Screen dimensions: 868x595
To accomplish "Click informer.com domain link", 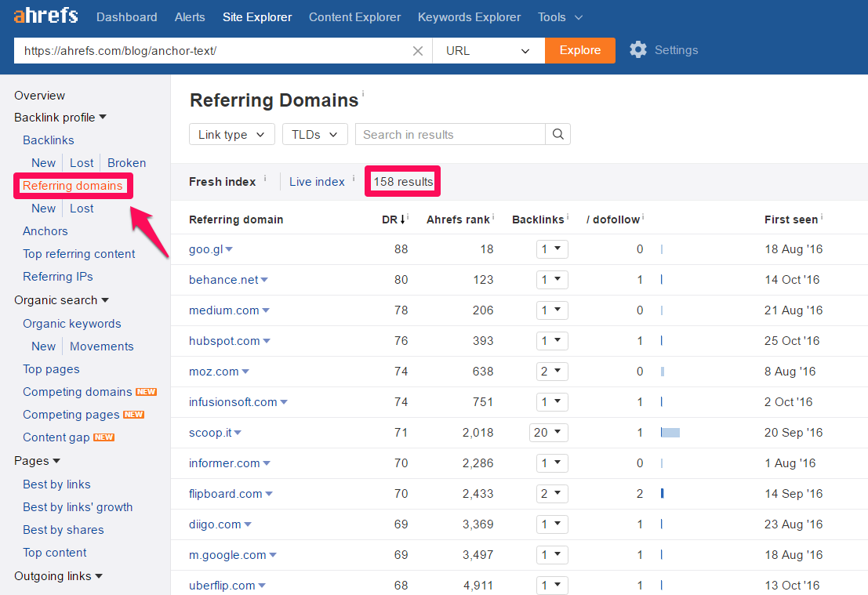I will [224, 463].
